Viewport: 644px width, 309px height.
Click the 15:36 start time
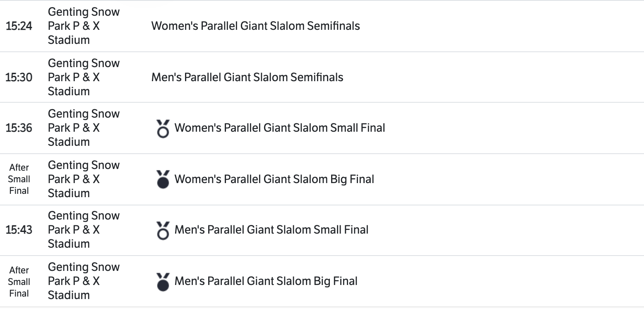pyautogui.click(x=19, y=128)
